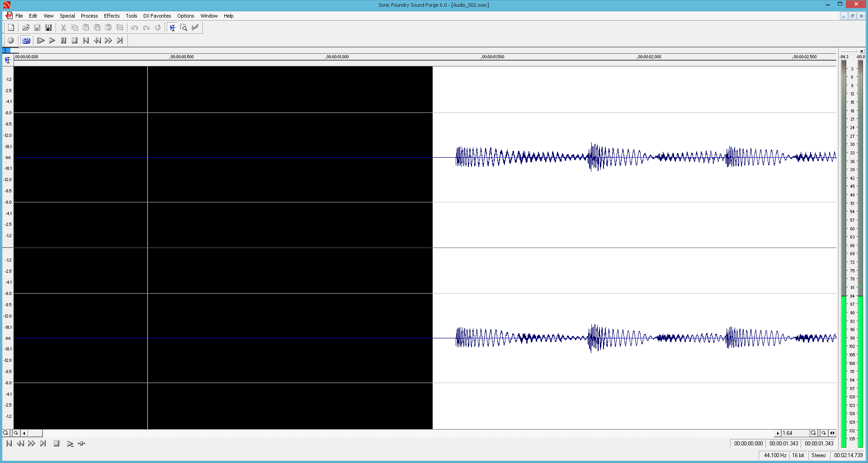Image resolution: width=868 pixels, height=463 pixels.
Task: Click the Paste clipboard icon
Action: (86, 28)
